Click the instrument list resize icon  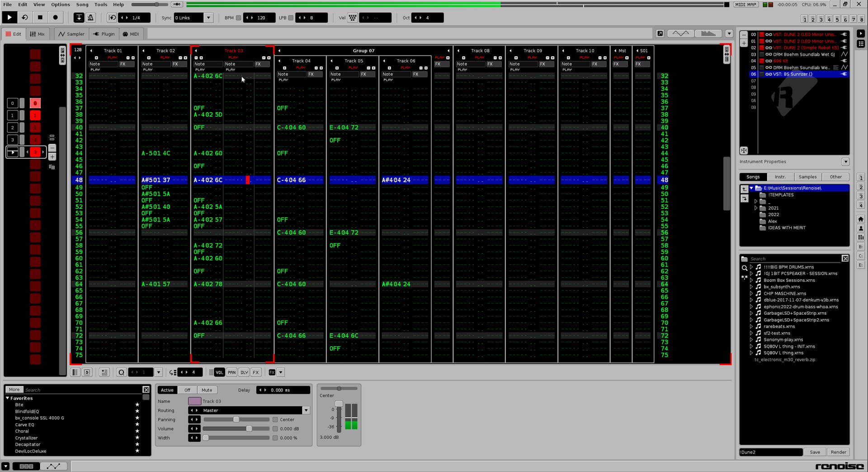click(744, 150)
